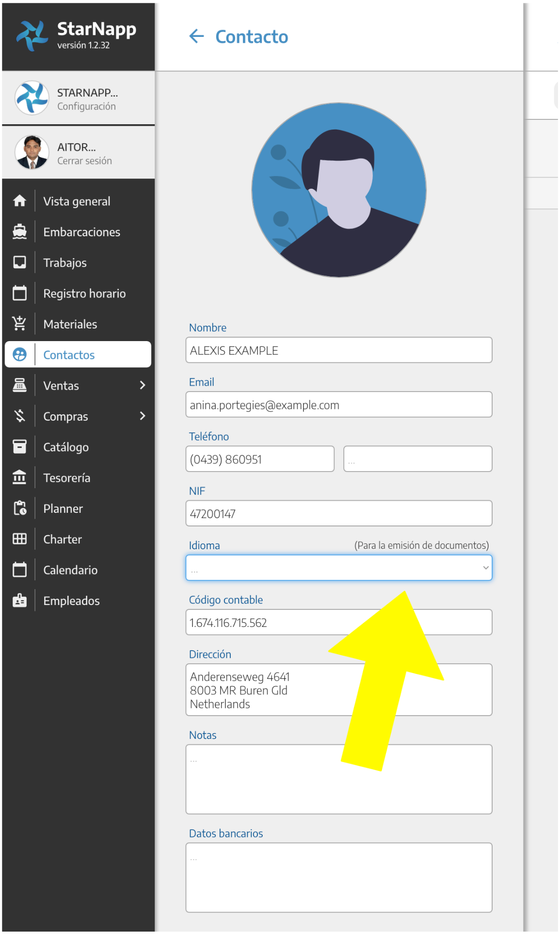Viewport: 560px width, 934px height.
Task: Open the Idioma language dropdown
Action: [x=338, y=568]
